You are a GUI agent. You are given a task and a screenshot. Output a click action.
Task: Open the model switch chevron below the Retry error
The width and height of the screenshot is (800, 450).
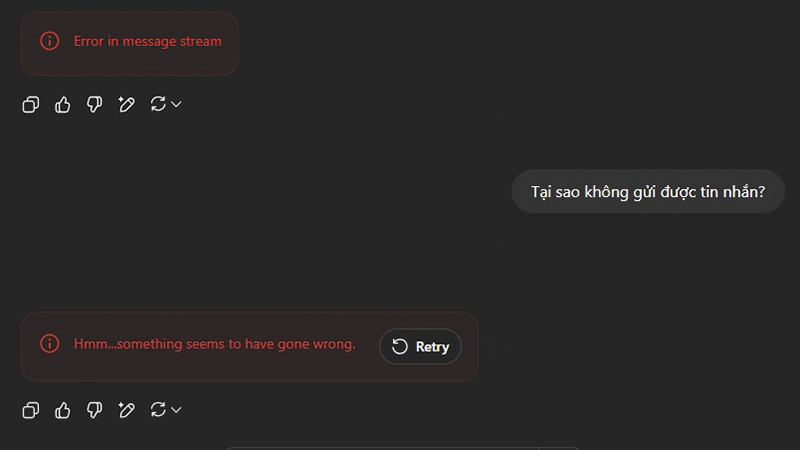click(176, 409)
